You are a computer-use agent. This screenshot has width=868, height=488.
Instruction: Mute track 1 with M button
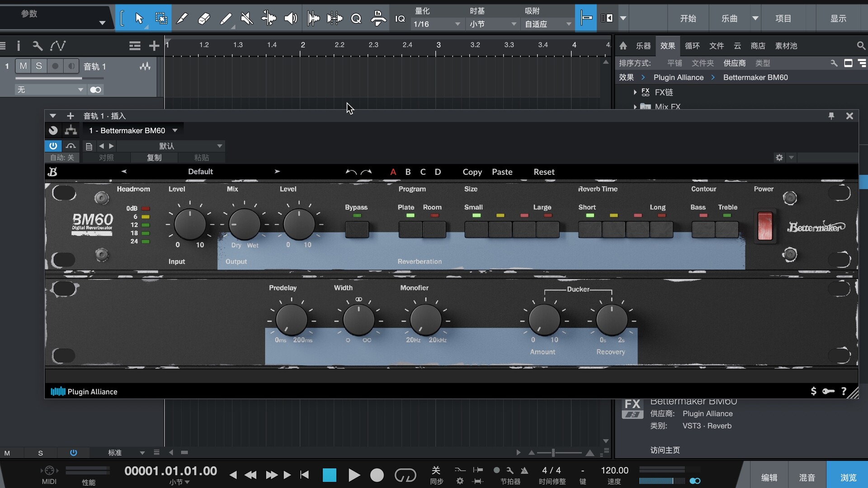pyautogui.click(x=23, y=66)
